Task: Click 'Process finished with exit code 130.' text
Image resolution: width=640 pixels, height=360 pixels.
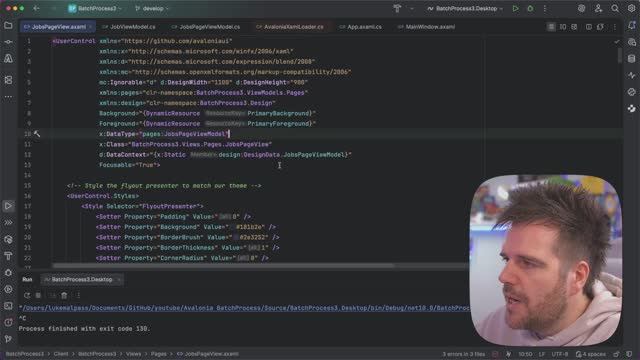Action: coord(84,329)
